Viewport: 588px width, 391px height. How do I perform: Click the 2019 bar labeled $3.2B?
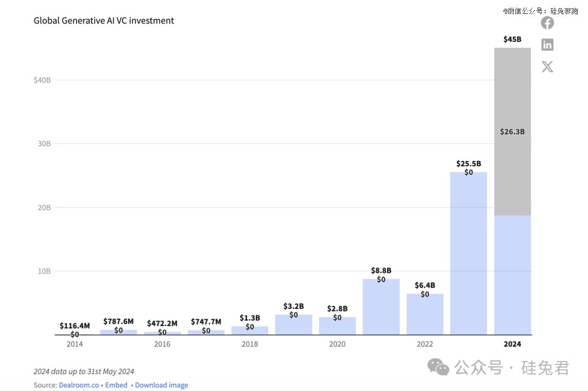coord(293,325)
